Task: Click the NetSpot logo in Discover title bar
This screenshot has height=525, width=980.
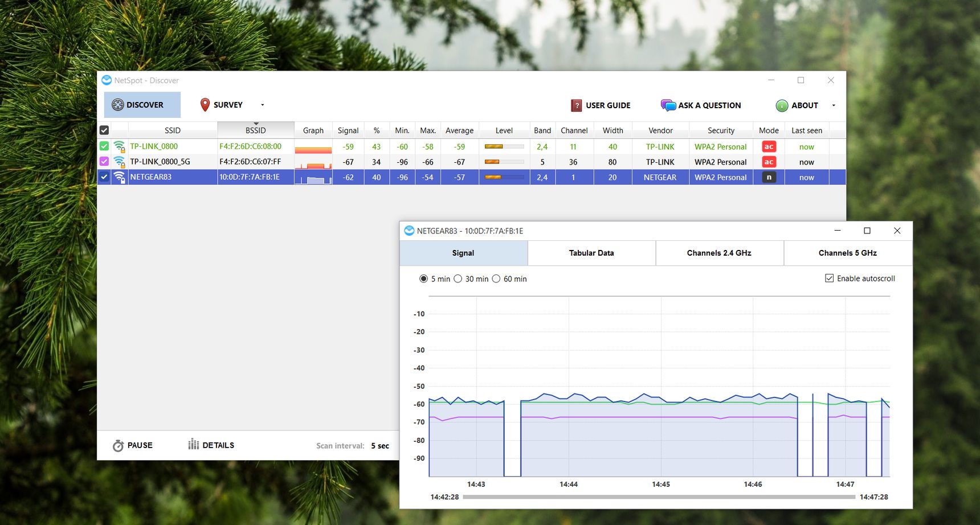Action: point(107,80)
